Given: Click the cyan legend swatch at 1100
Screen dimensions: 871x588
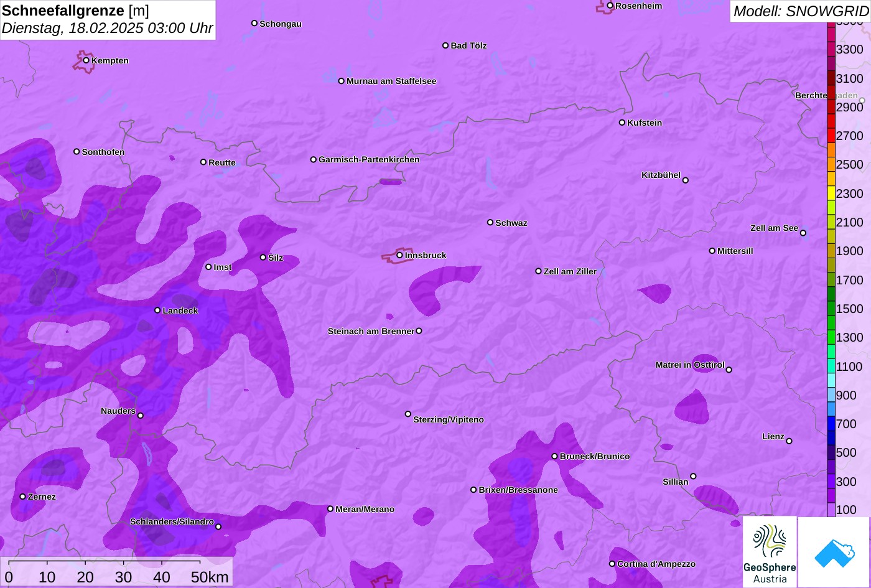Looking at the screenshot, I should click(831, 366).
